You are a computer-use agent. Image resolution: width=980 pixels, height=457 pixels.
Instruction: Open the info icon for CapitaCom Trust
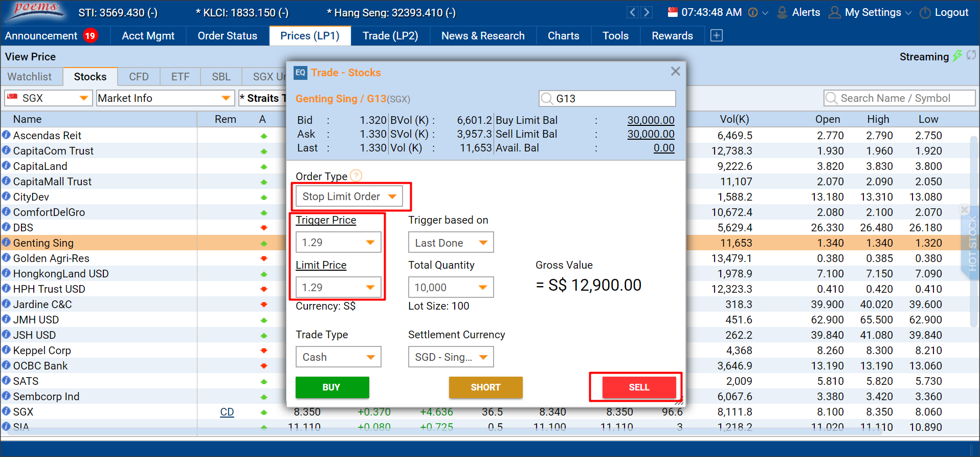coord(6,150)
